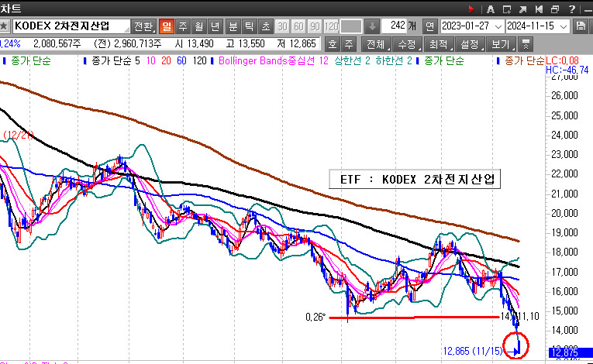Click the 종가 단순 5 moving average label
The height and width of the screenshot is (364, 593).
[x=115, y=61]
